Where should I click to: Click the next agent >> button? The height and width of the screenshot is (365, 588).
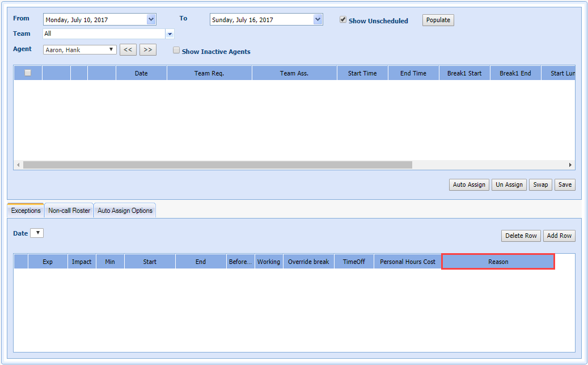pos(147,50)
